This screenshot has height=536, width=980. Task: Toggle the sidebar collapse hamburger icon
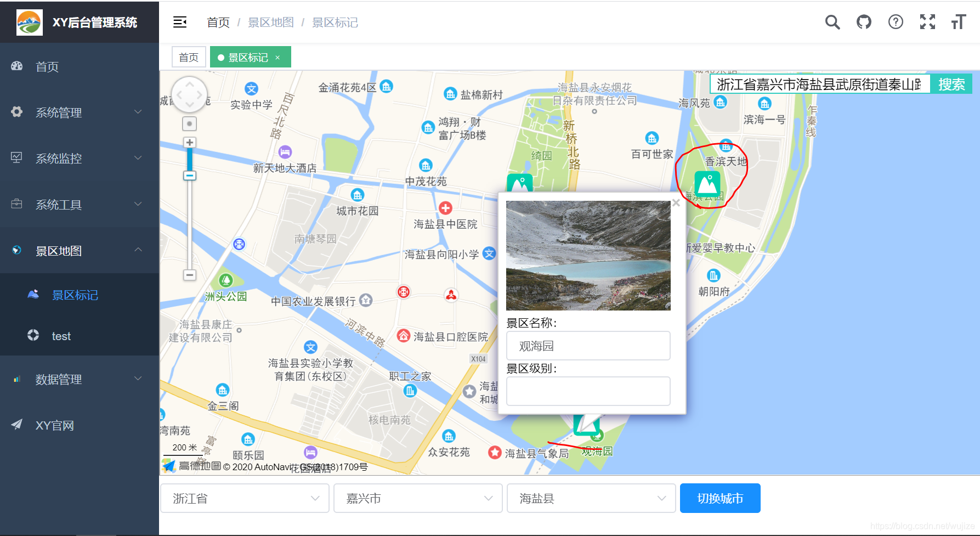pos(180,22)
